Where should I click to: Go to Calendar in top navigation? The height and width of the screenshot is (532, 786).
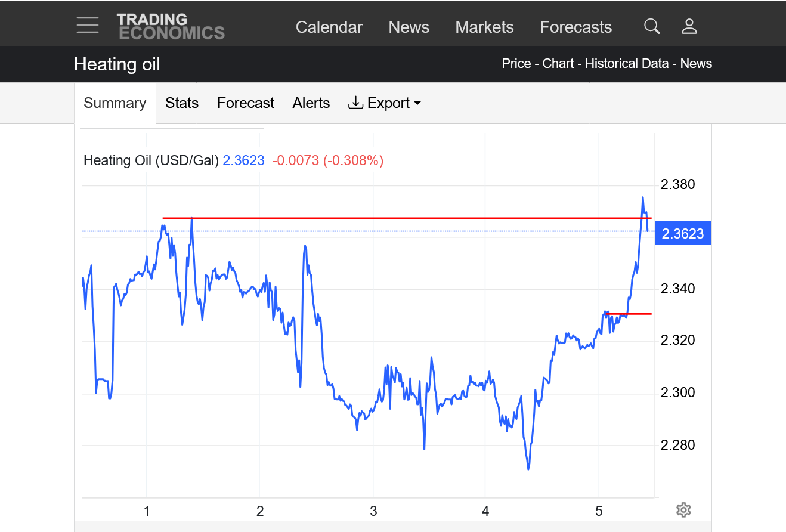click(x=329, y=27)
